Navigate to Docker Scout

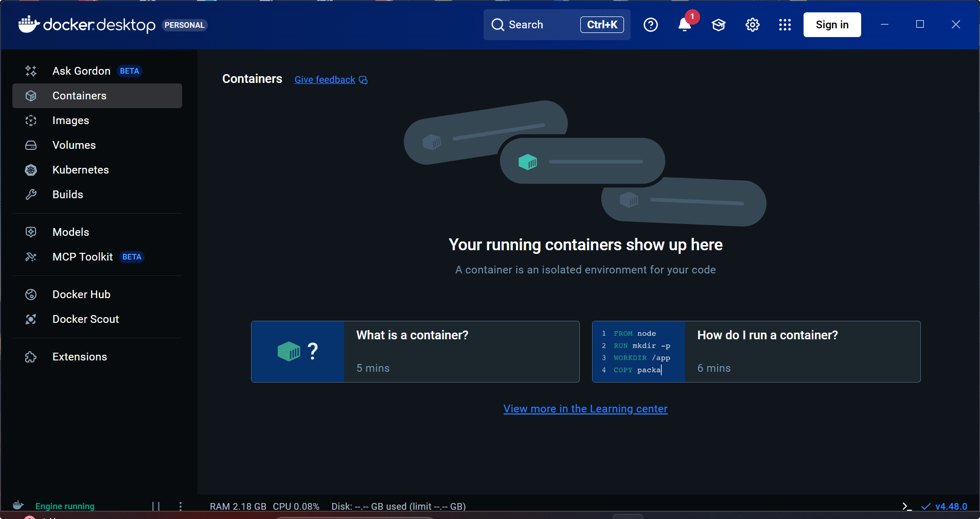point(97,319)
